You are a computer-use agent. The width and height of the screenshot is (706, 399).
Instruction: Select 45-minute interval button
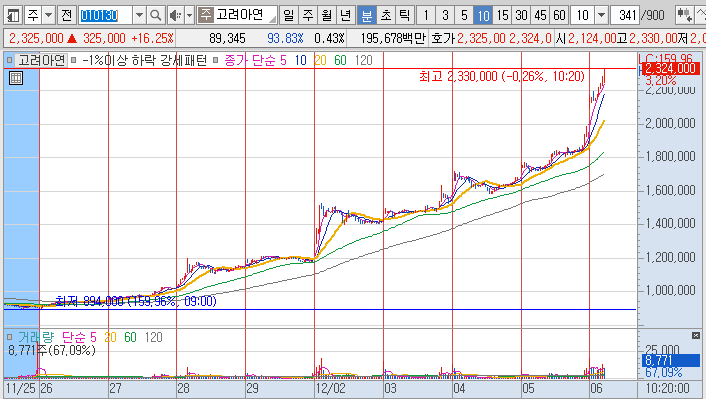540,16
